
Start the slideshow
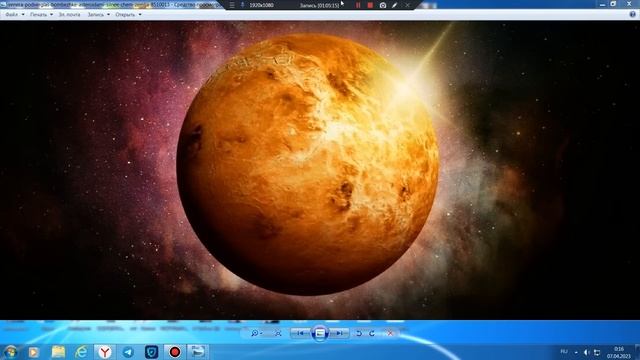pyautogui.click(x=320, y=333)
